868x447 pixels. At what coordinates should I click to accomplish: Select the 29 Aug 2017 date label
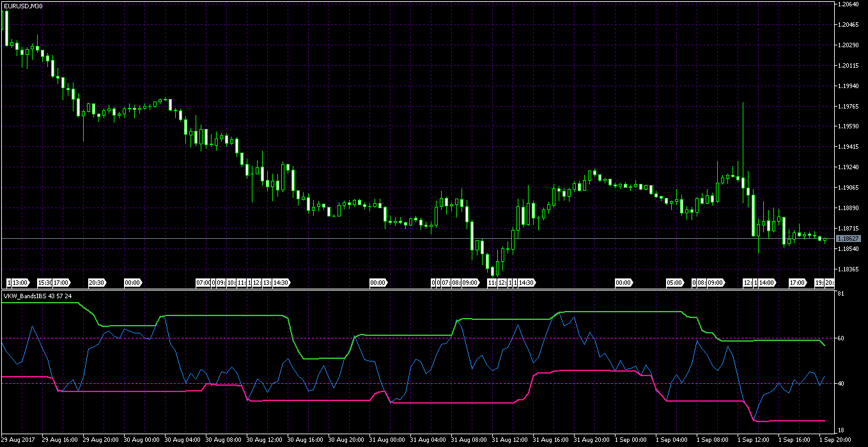click(19, 439)
